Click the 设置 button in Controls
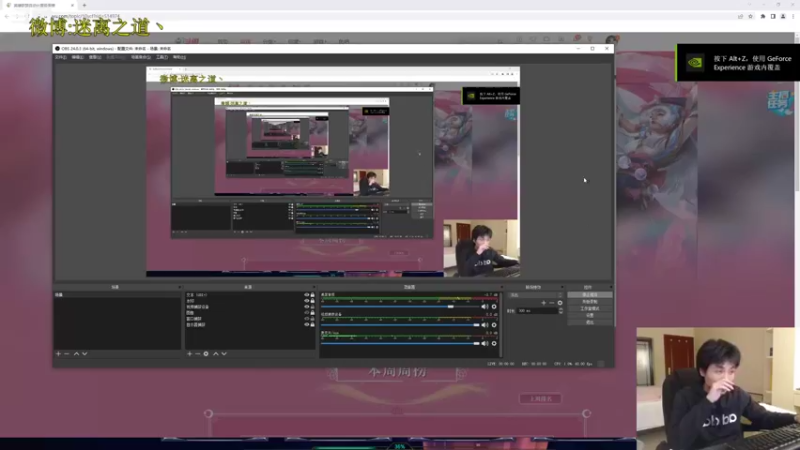 click(590, 315)
